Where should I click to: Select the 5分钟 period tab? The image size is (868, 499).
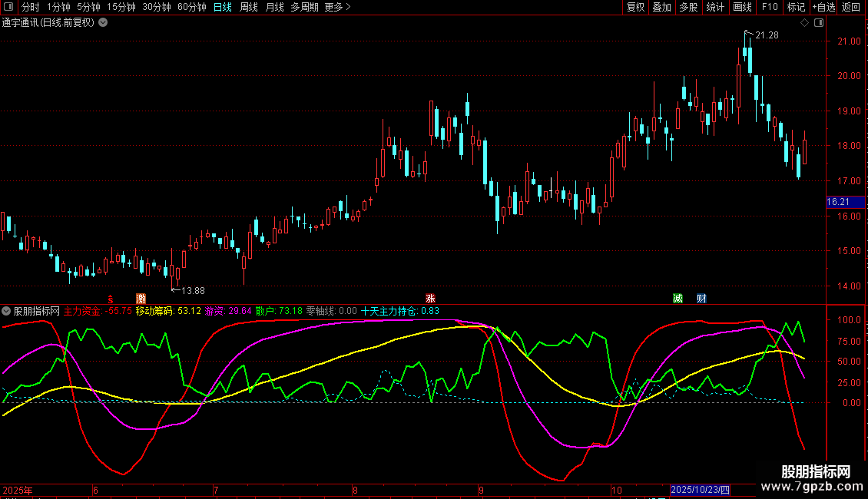point(88,7)
